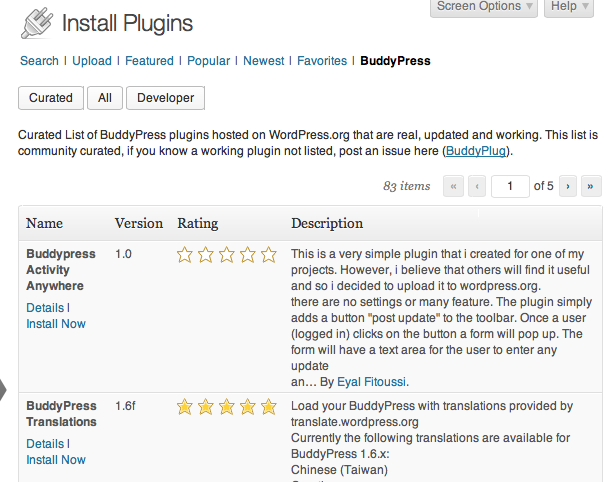View Details for BuddyPress Translations
Viewport: 612px width, 482px height.
coord(45,444)
